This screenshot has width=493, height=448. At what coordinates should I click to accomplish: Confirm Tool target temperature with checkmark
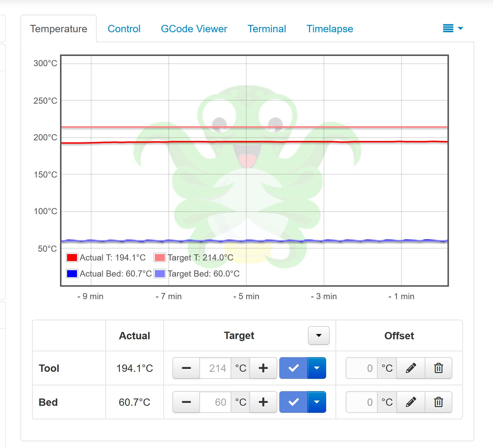point(293,368)
